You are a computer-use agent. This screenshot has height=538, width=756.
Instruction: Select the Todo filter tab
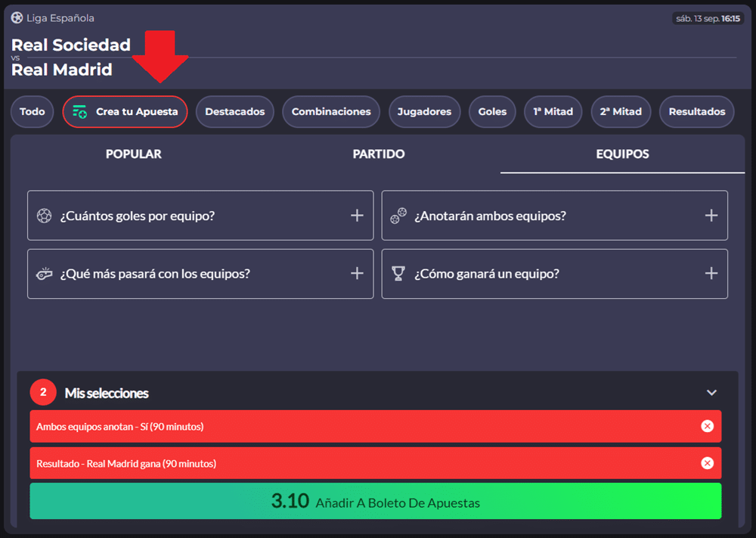(x=33, y=111)
